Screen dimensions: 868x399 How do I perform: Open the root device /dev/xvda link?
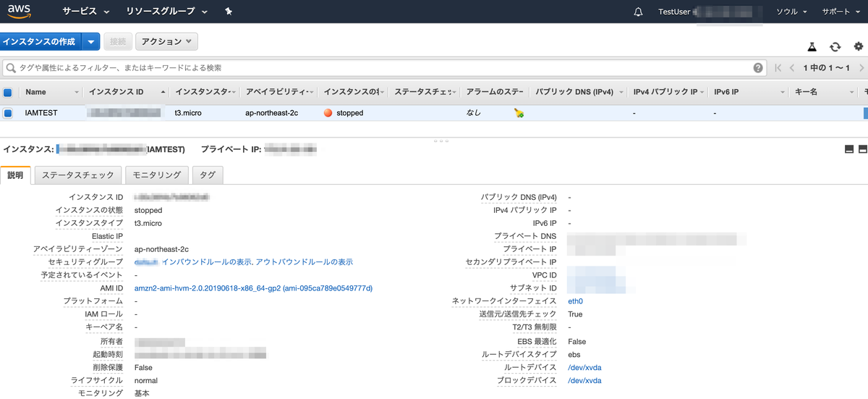click(x=584, y=367)
